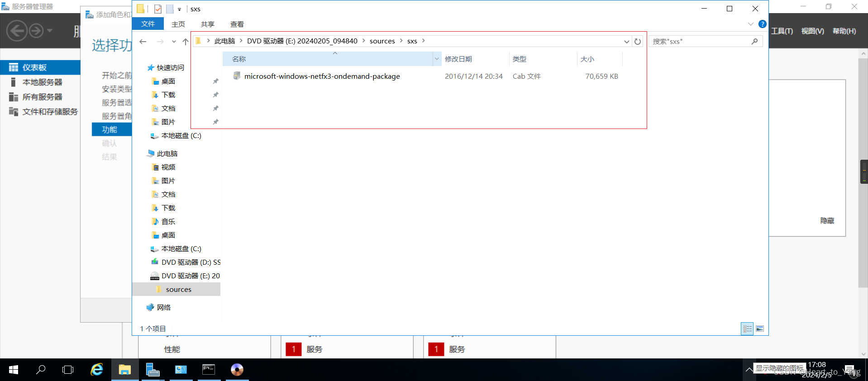Open 网络 in the navigation pane

point(163,308)
